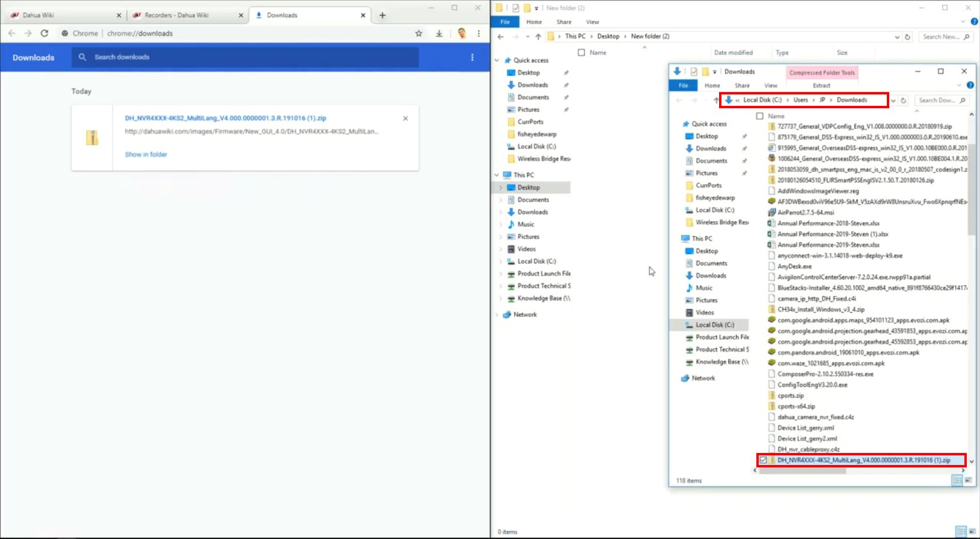Bookmark this page with the star icon

[418, 33]
